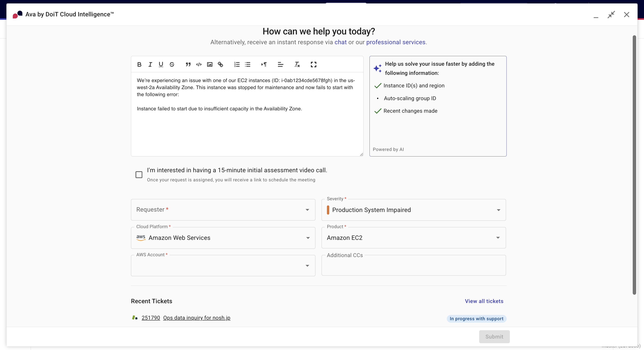Toggle bold formatting in editor
Viewport: 644px width, 350px height.
pyautogui.click(x=139, y=64)
